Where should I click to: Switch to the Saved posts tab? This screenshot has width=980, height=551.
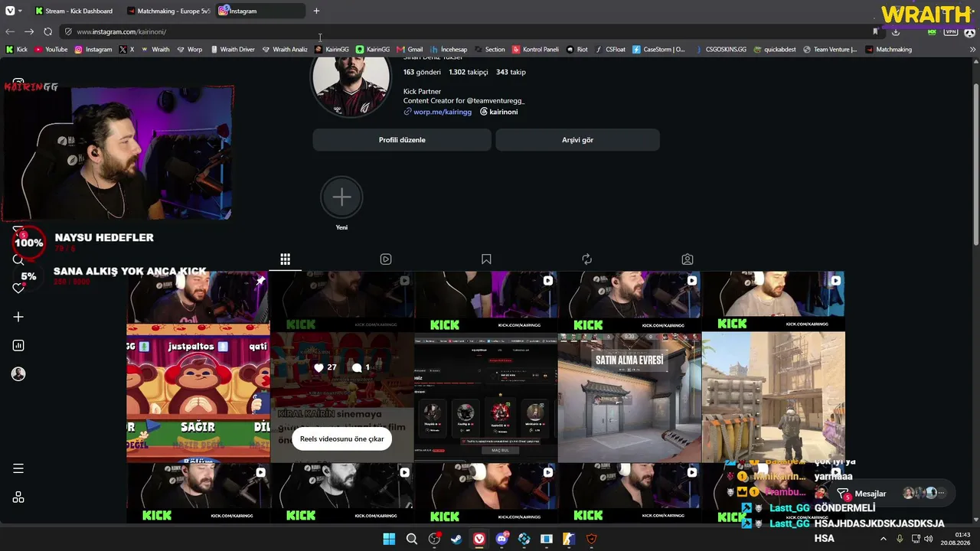[486, 259]
